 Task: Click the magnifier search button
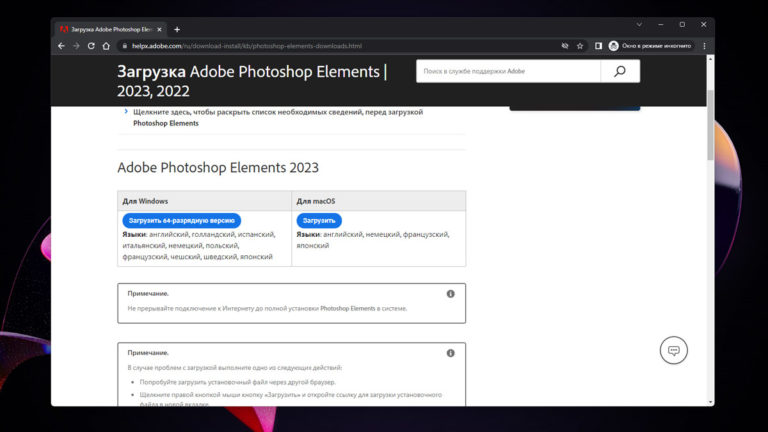pos(620,71)
